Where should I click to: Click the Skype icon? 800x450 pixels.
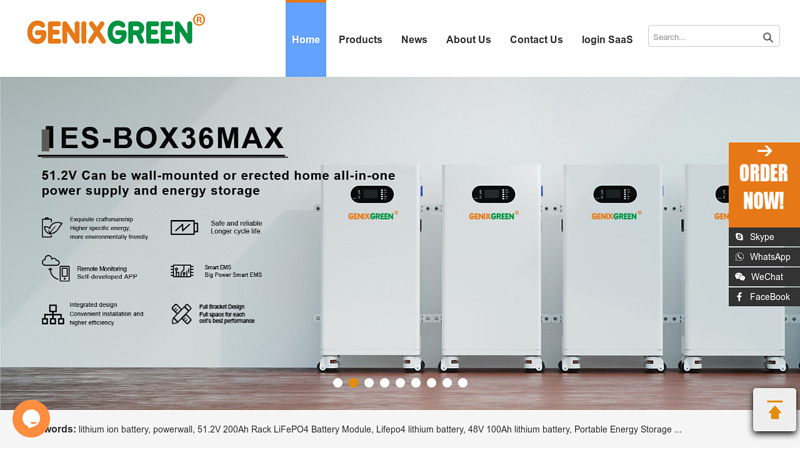click(x=739, y=237)
